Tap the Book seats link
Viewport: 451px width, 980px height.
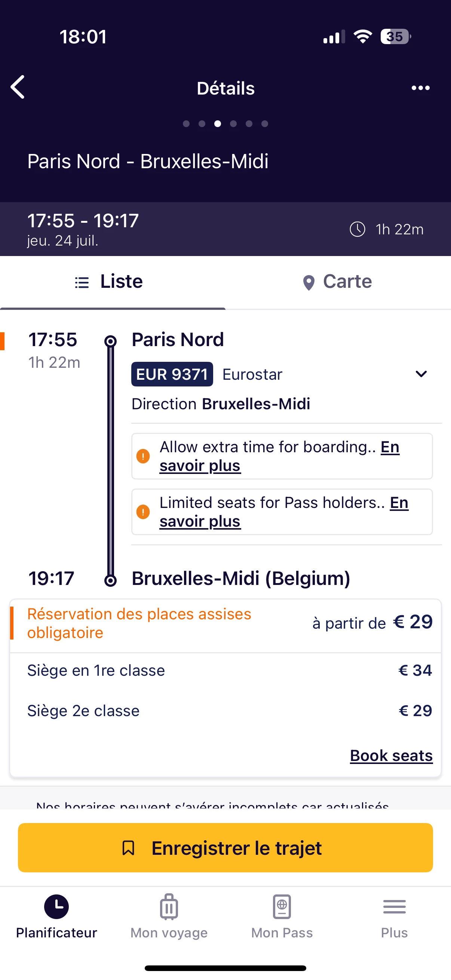[x=391, y=755]
